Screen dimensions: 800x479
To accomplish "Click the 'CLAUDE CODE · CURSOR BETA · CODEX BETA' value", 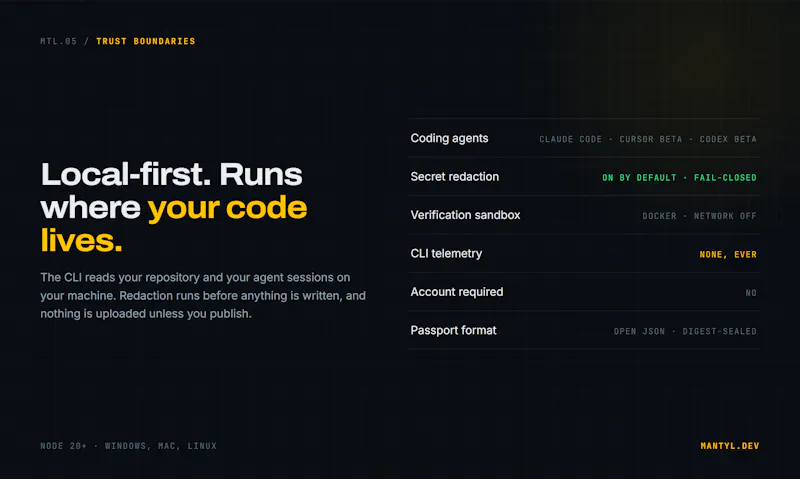I will click(647, 139).
